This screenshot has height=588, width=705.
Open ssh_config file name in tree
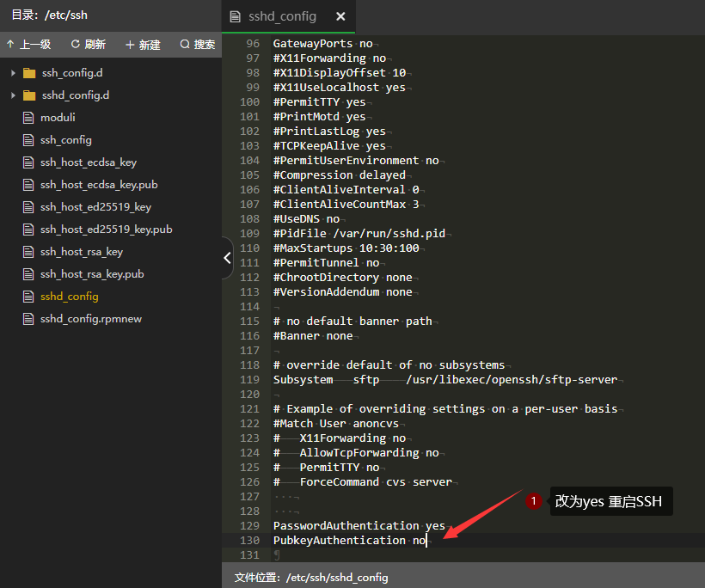[66, 140]
